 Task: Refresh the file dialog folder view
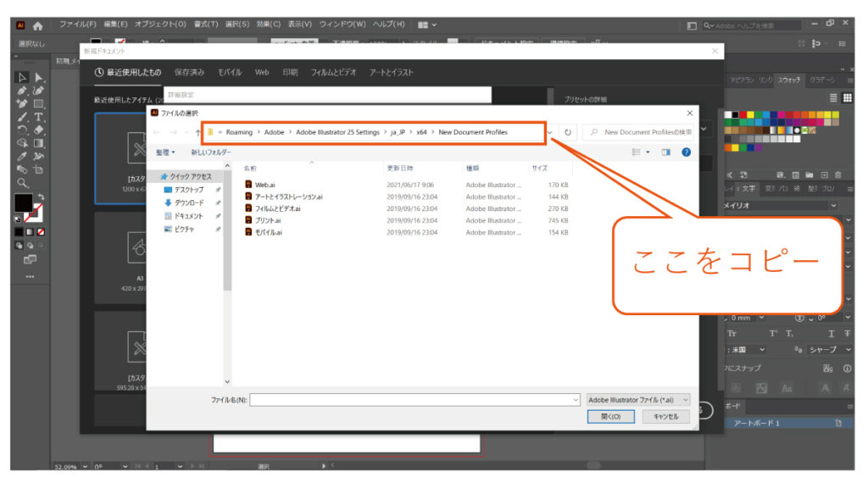pos(567,132)
